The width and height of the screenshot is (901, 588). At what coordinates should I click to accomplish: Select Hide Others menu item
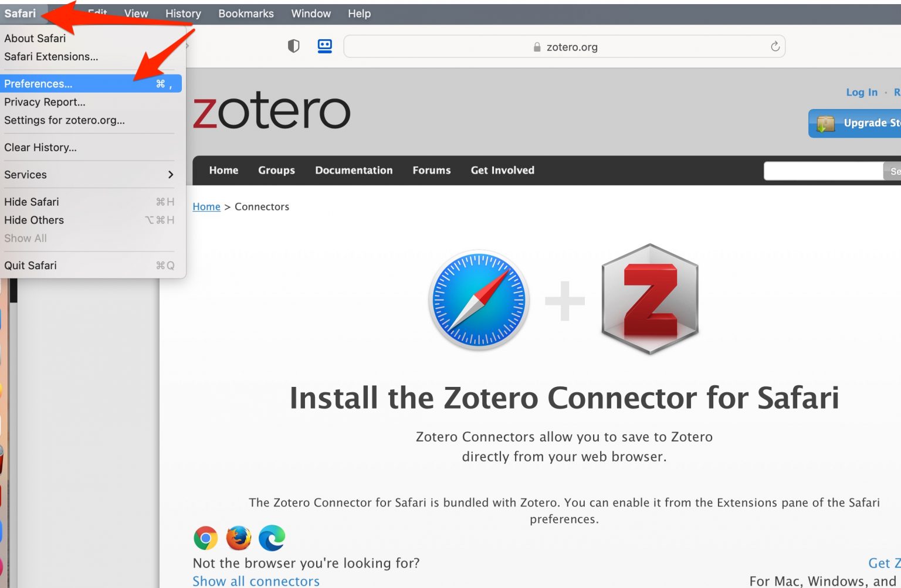[x=92, y=220]
